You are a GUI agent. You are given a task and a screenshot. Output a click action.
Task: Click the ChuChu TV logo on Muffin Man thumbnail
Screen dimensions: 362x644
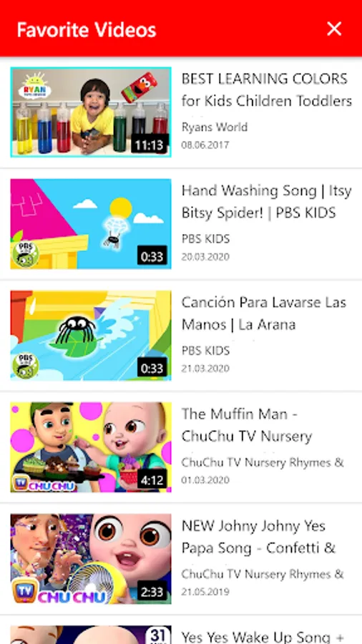pyautogui.click(x=44, y=484)
